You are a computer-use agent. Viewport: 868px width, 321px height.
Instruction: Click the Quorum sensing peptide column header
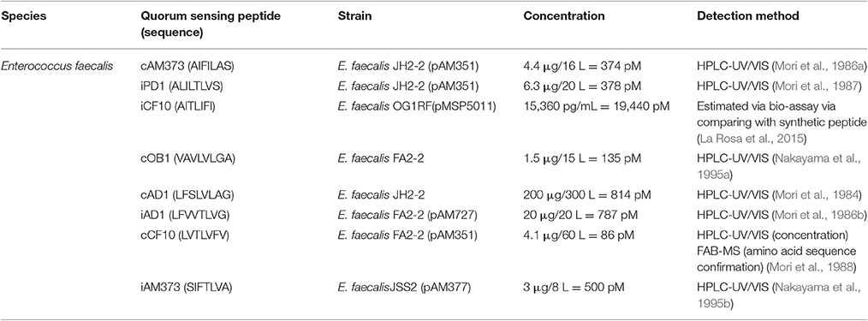[189, 24]
